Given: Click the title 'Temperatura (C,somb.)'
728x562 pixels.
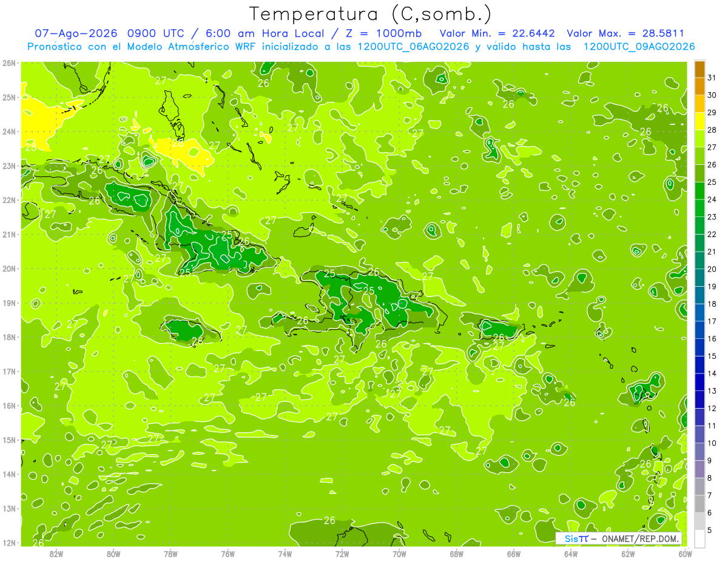Looking at the screenshot, I should click(370, 14).
